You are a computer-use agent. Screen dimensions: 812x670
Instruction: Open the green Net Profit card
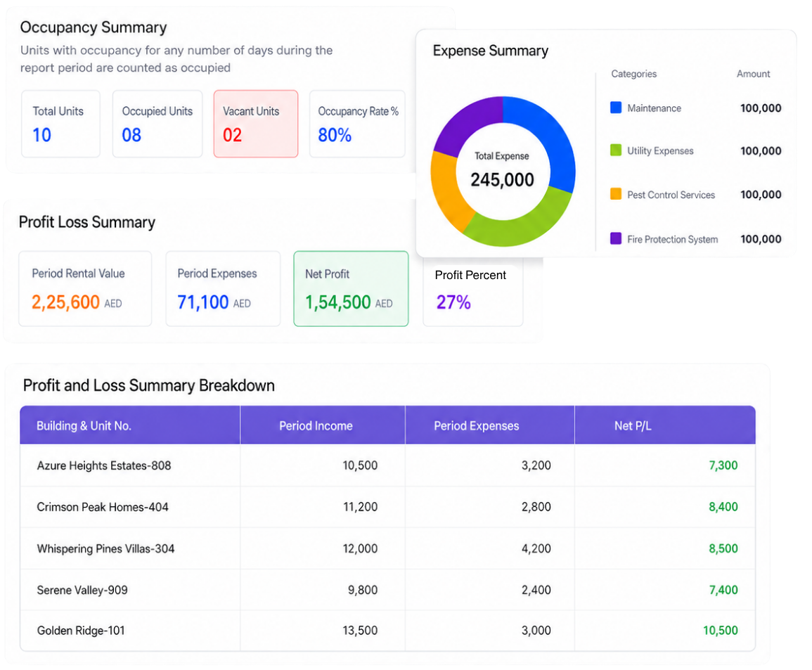[x=351, y=289]
